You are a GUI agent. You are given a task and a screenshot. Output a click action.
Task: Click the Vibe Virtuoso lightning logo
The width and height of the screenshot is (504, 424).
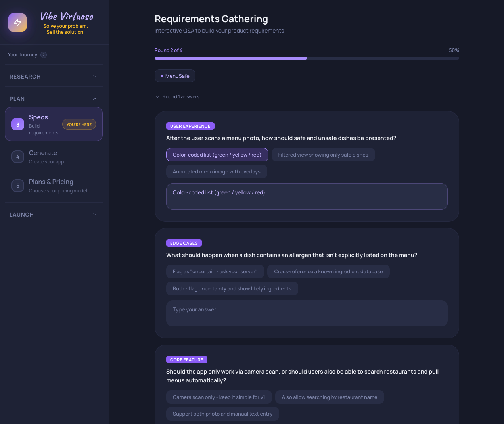point(17,23)
